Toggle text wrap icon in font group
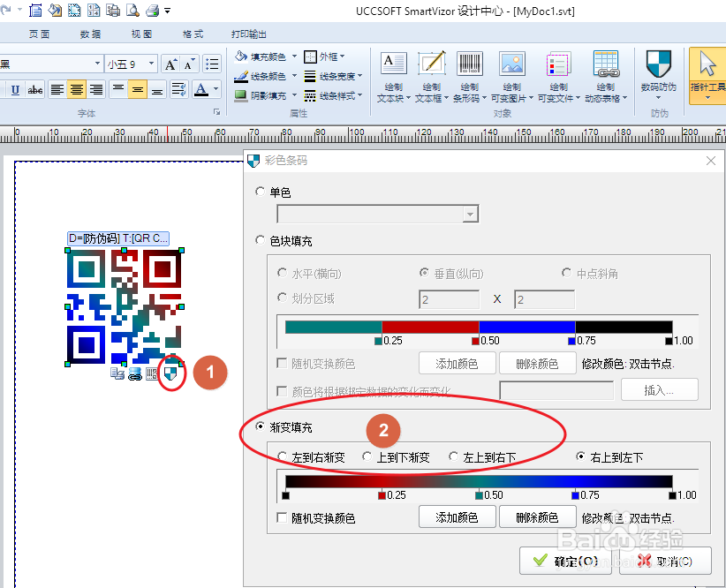The image size is (726, 588). click(x=178, y=89)
